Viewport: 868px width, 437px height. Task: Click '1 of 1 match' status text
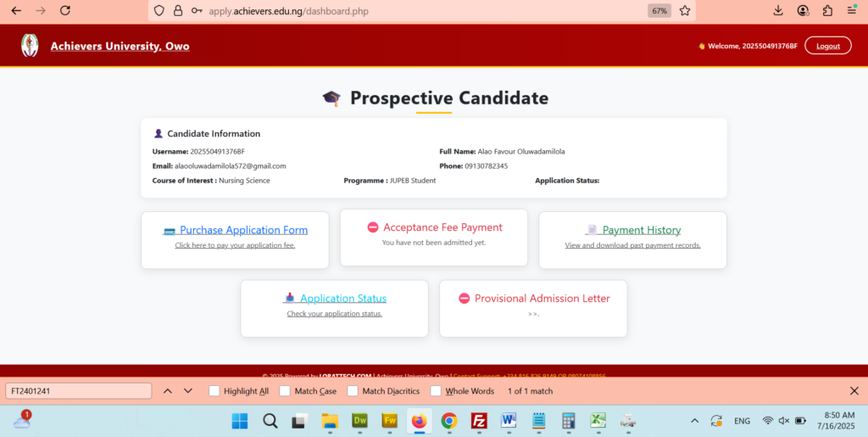(531, 391)
